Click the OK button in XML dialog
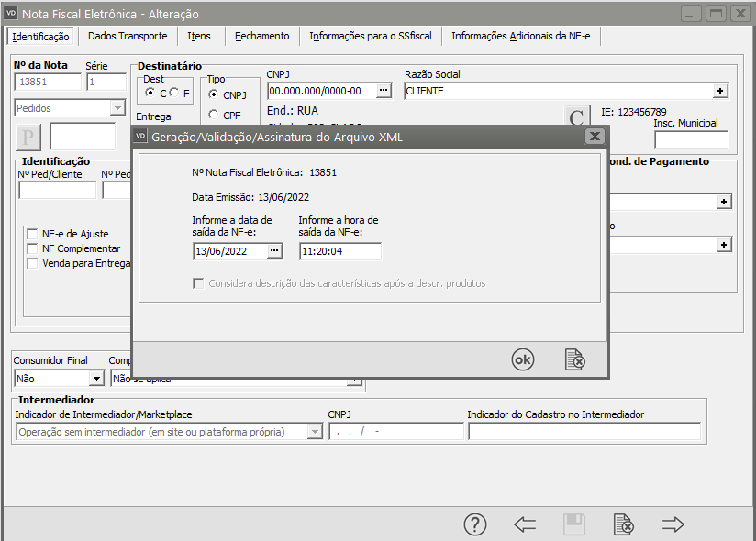 (x=522, y=360)
